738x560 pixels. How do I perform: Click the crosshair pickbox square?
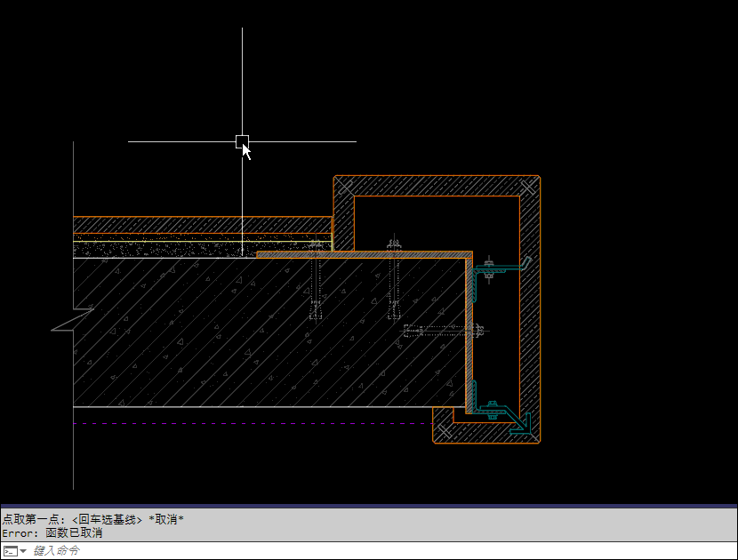coord(242,141)
